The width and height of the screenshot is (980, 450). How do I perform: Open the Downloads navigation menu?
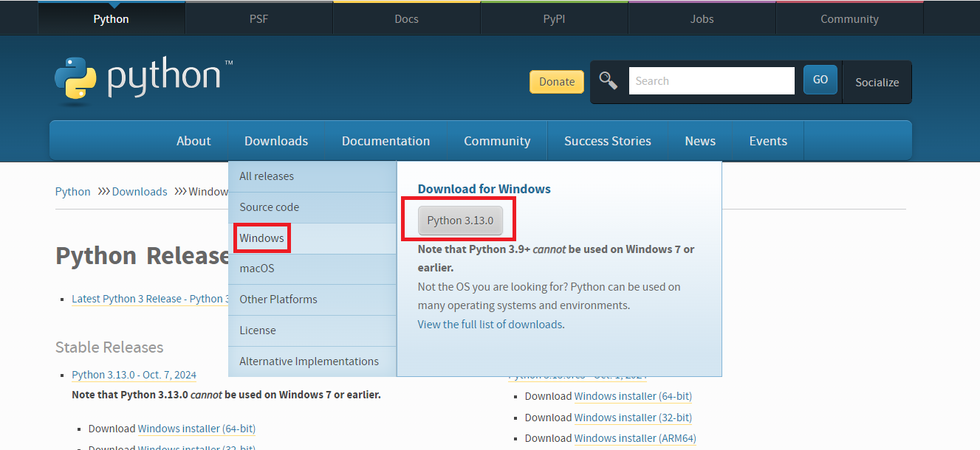pyautogui.click(x=276, y=141)
